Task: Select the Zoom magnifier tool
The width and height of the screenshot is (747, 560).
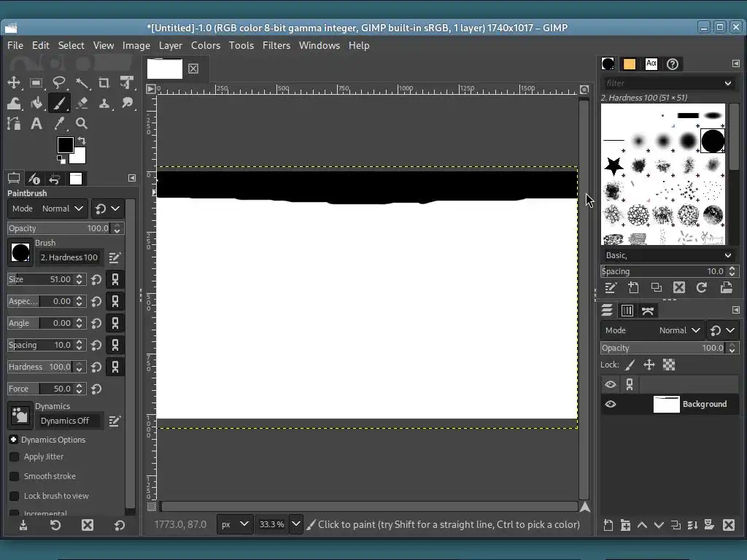Action: (x=82, y=124)
